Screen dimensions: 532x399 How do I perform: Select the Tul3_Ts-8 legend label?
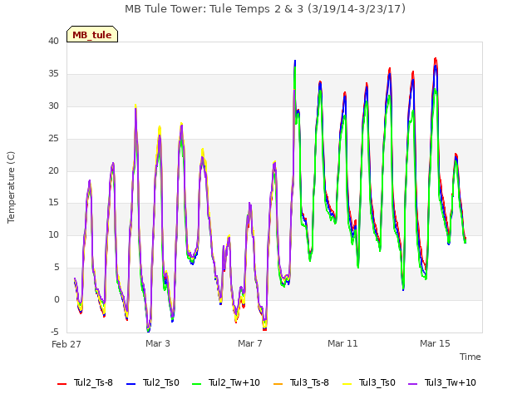(309, 383)
